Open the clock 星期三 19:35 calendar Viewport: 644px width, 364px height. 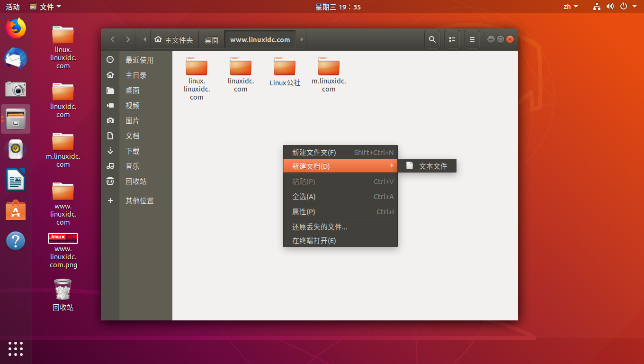click(x=338, y=7)
